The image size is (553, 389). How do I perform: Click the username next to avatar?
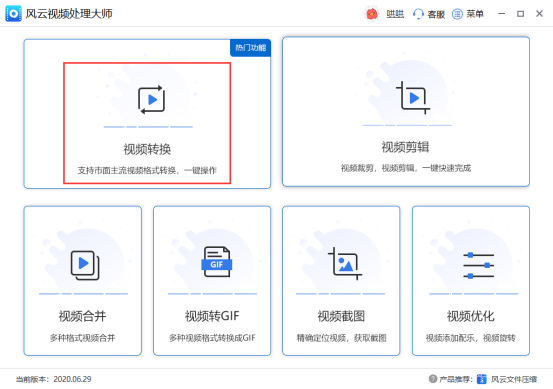click(x=395, y=14)
